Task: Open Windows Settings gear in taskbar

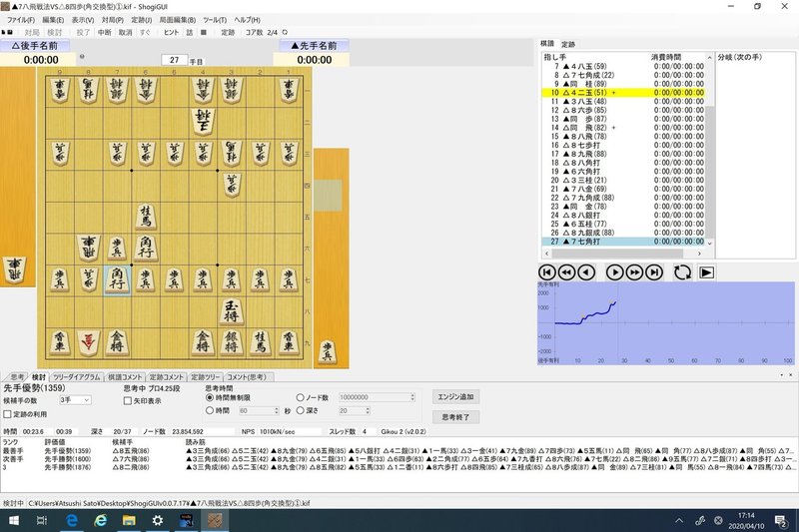Action: tap(158, 520)
